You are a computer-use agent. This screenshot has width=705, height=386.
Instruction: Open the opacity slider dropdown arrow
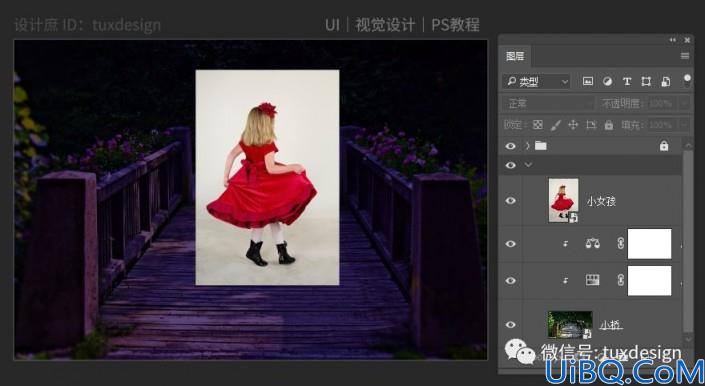click(684, 104)
